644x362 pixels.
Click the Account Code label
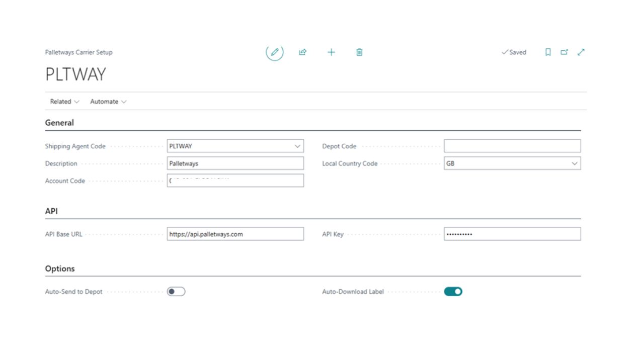[x=65, y=181]
